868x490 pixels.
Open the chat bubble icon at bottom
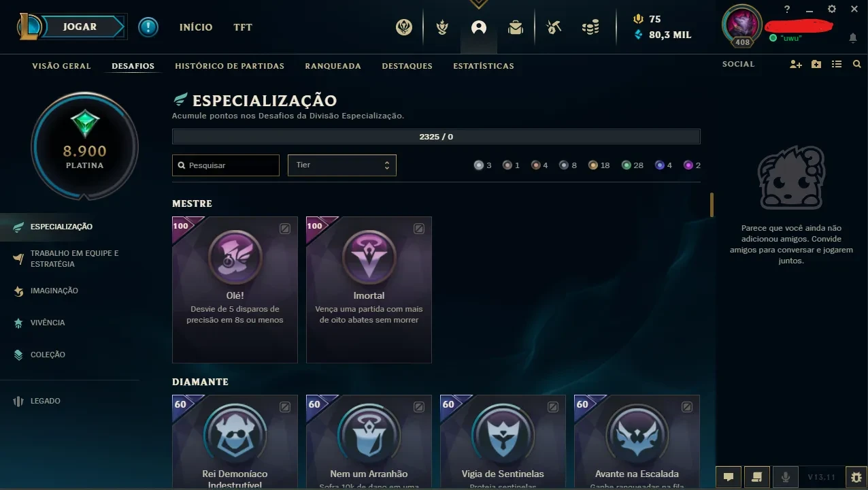[728, 476]
